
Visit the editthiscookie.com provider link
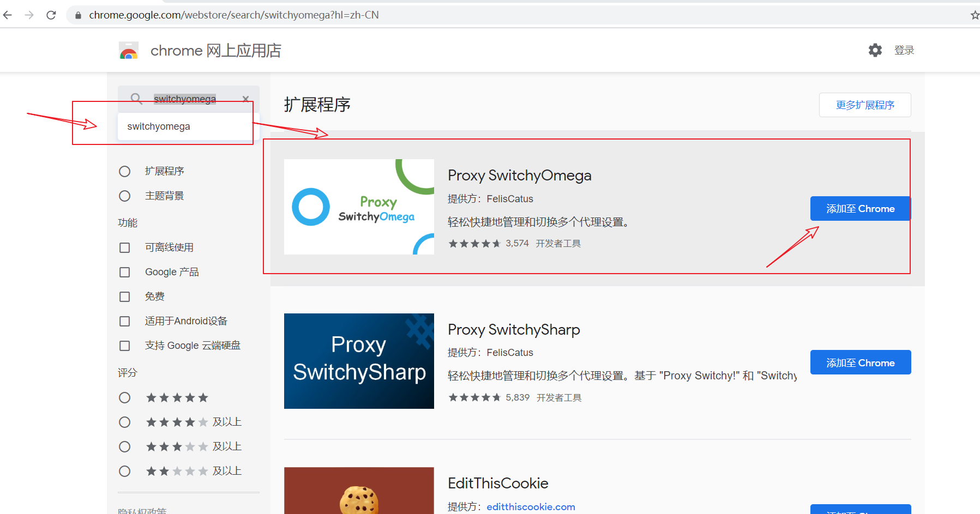[x=531, y=507]
